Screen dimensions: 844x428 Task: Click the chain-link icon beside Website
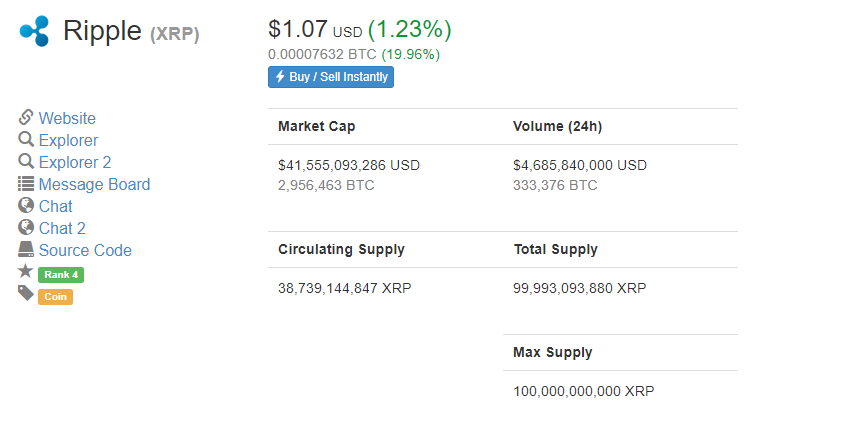(26, 117)
